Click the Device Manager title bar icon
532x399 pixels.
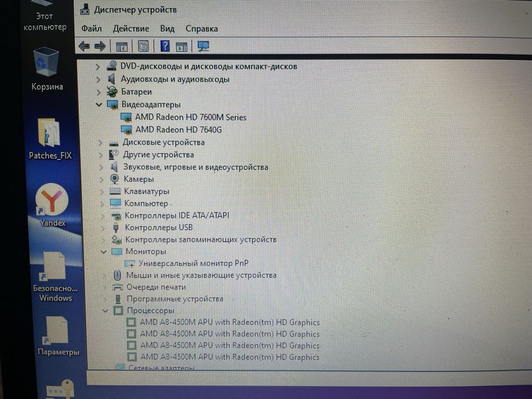point(85,9)
